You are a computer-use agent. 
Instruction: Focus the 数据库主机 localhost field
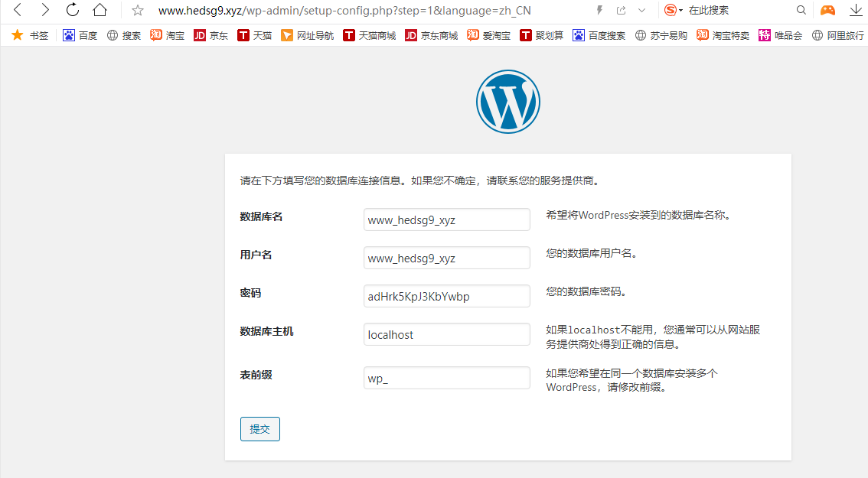[447, 334]
